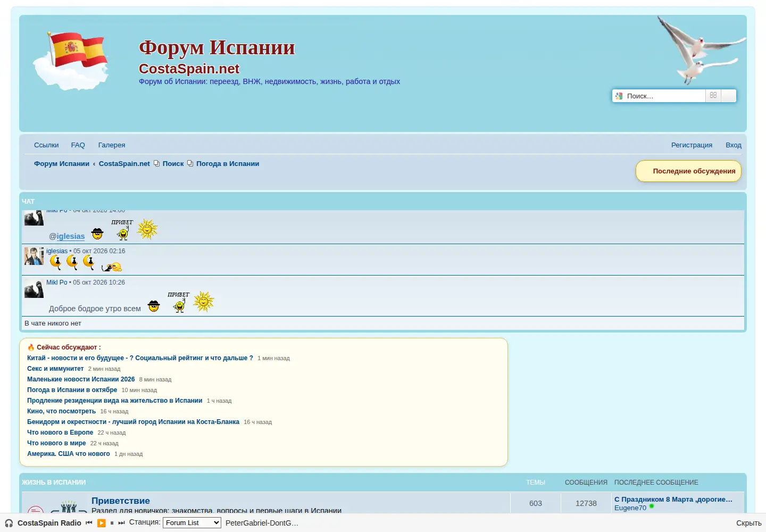Click the first smiley in iglesias's chat message
This screenshot has height=532, width=766.
click(55, 262)
